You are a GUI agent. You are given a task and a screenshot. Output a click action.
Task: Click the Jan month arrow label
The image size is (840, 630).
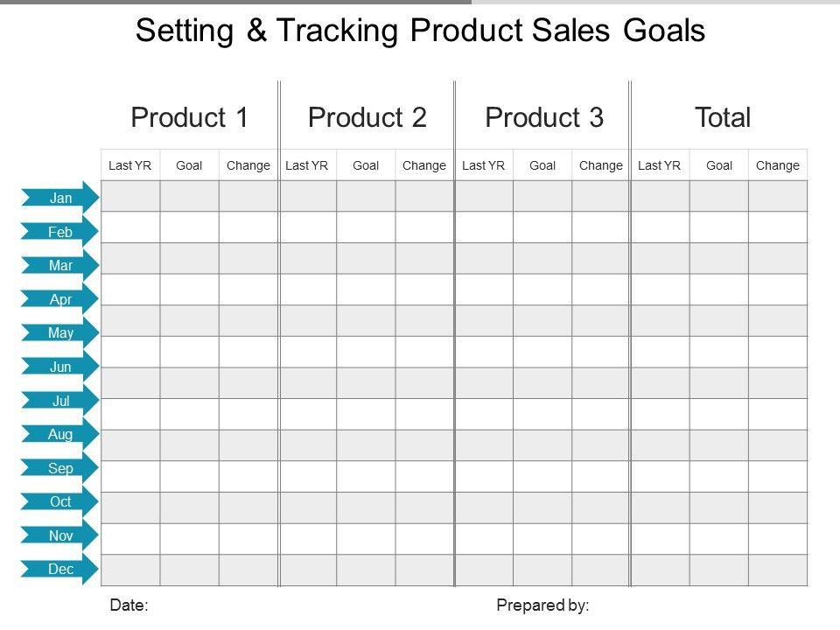pos(60,199)
